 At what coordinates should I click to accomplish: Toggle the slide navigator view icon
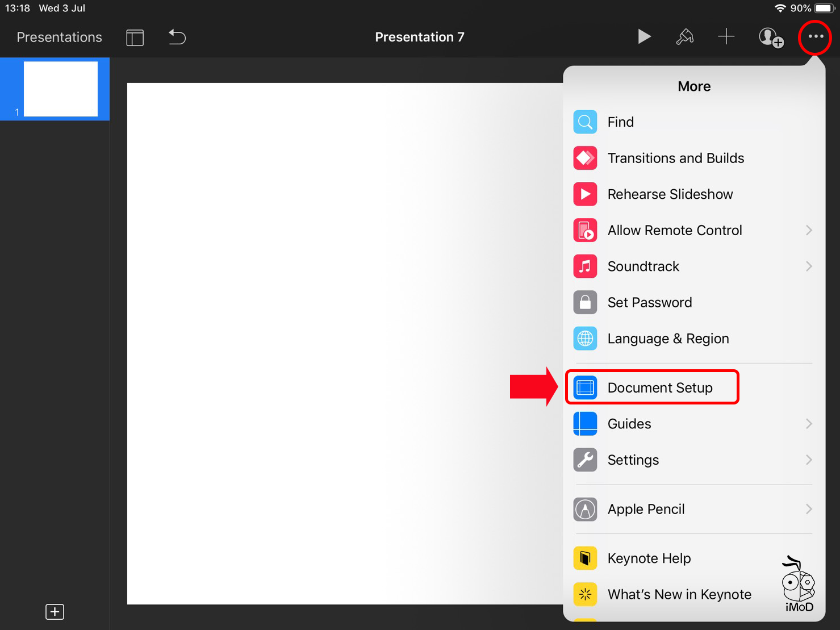135,37
